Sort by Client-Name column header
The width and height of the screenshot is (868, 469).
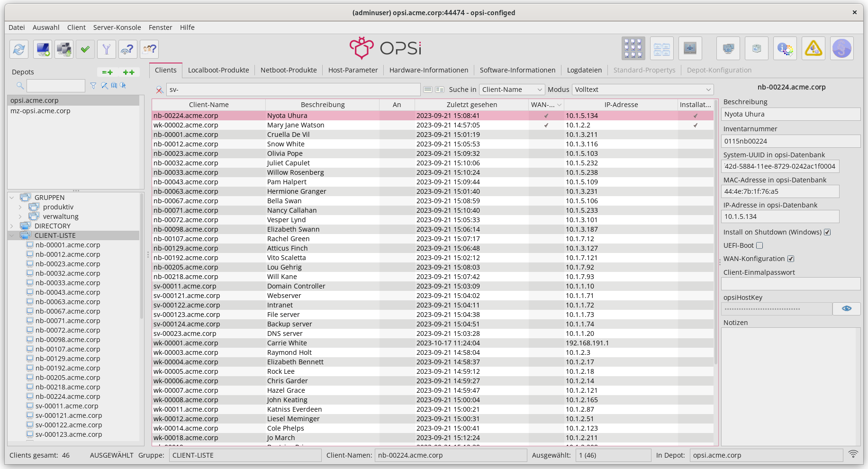pyautogui.click(x=209, y=105)
